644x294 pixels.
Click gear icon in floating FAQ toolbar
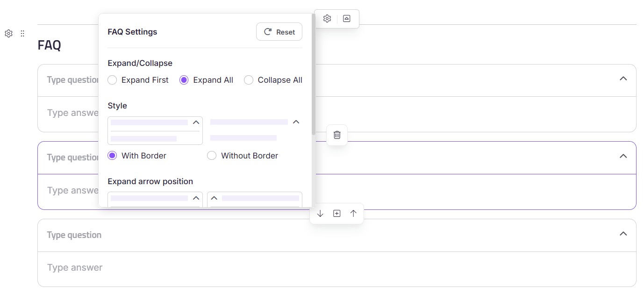click(327, 19)
